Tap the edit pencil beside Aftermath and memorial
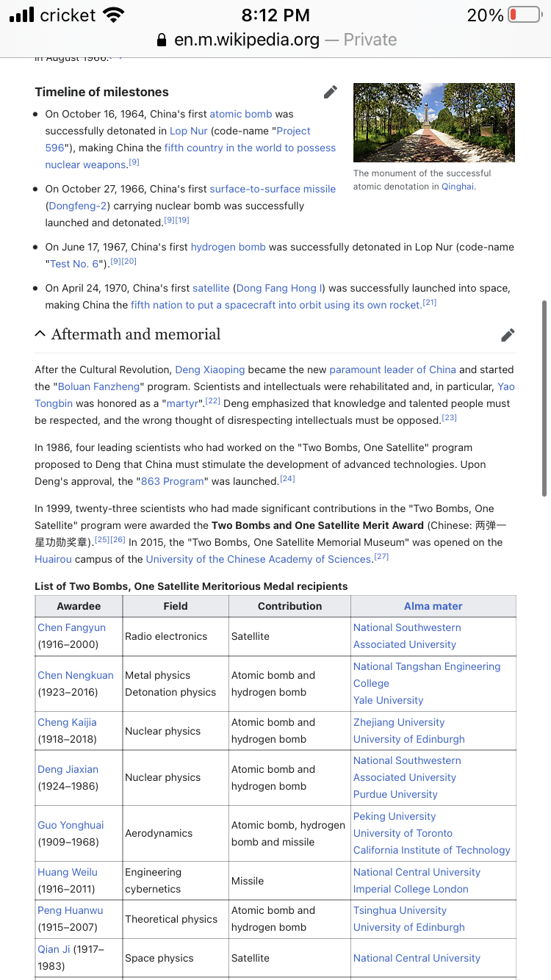The image size is (551, 980). click(x=508, y=335)
